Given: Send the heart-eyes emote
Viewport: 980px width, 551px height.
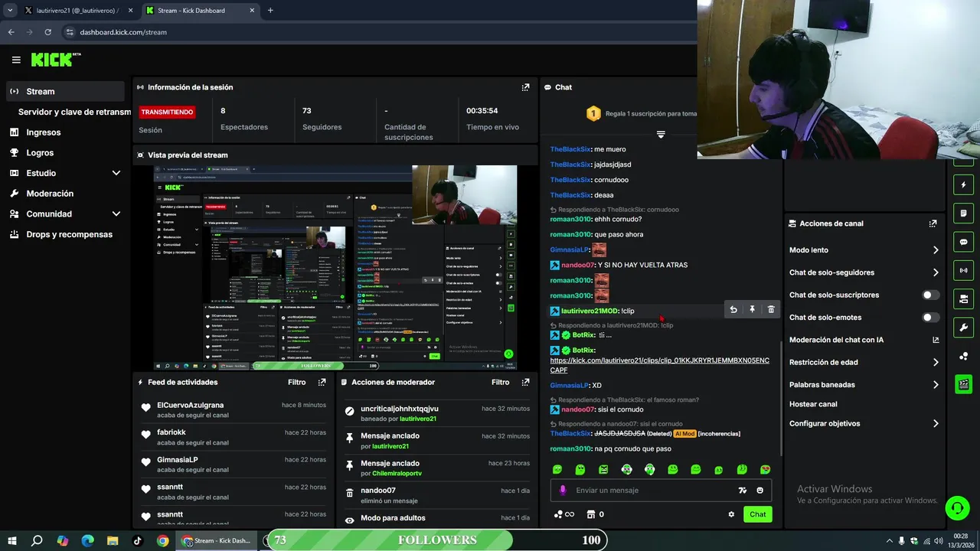Looking at the screenshot, I should pos(765,469).
